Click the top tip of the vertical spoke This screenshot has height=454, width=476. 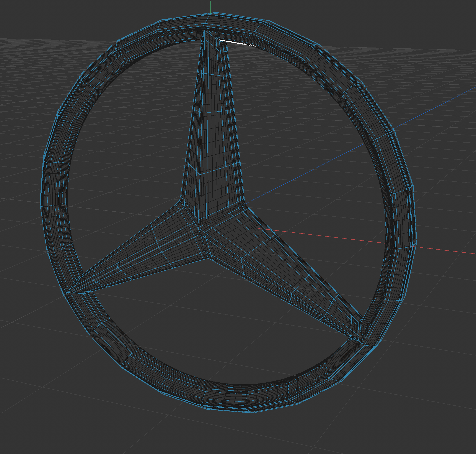205,31
